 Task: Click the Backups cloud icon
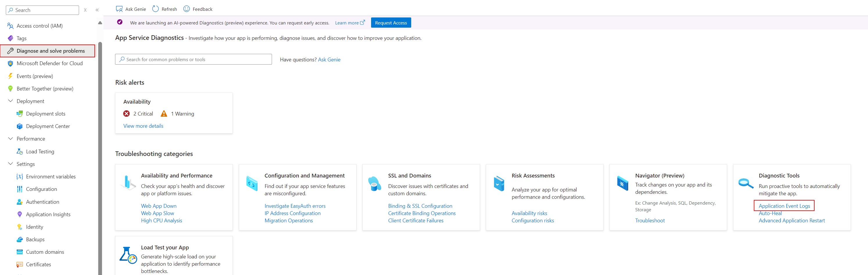20,239
